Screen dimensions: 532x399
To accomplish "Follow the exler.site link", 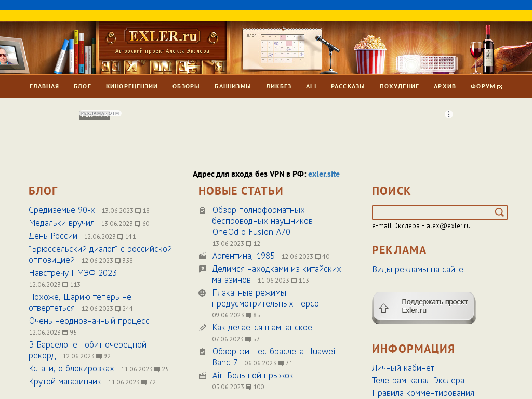I will point(324,174).
